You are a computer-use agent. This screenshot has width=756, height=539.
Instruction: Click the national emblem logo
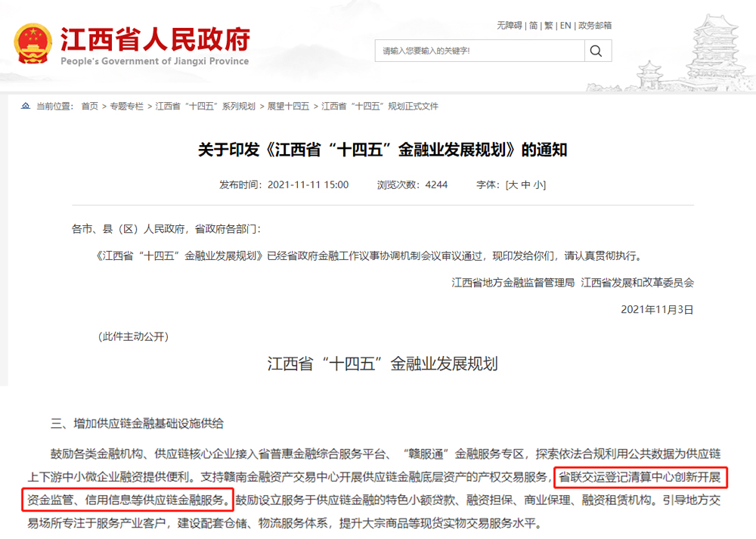(32, 43)
